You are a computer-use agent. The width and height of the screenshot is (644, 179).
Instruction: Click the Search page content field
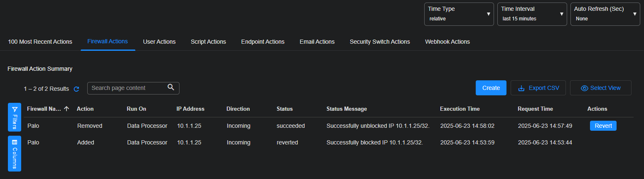pyautogui.click(x=127, y=88)
